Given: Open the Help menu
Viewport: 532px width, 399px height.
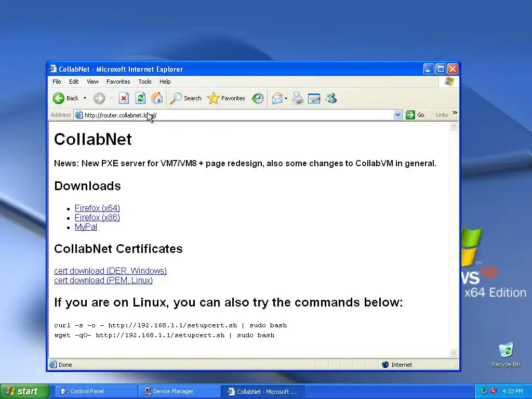Looking at the screenshot, I should (165, 82).
